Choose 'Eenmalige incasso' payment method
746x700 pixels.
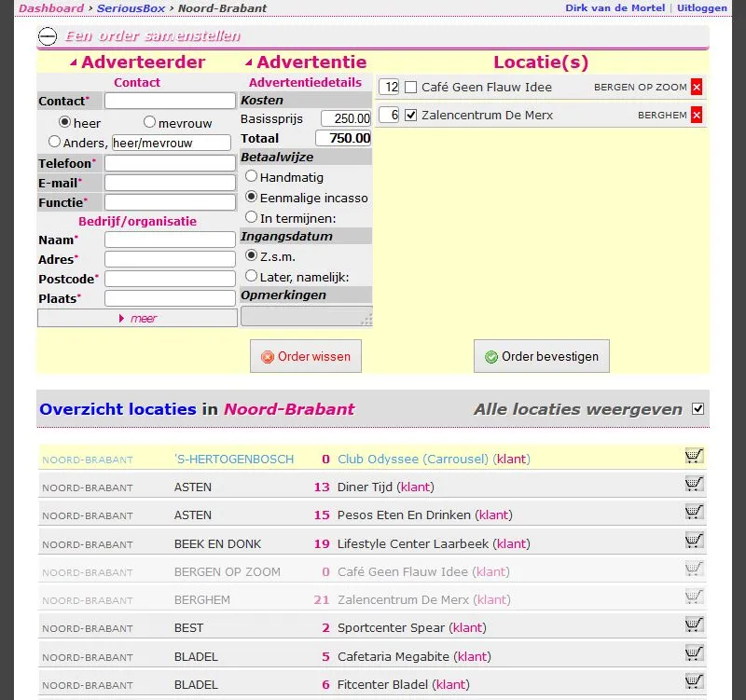[251, 197]
